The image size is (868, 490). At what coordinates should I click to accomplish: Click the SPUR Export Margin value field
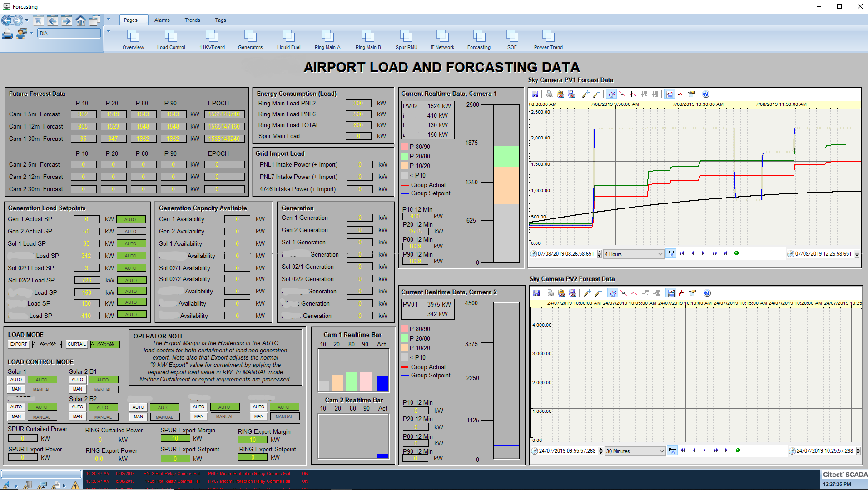[x=175, y=439]
